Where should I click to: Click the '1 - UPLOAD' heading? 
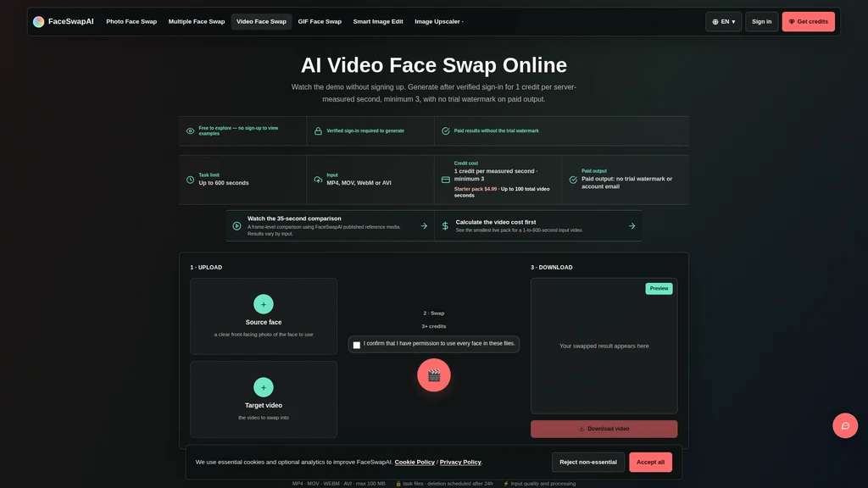206,267
